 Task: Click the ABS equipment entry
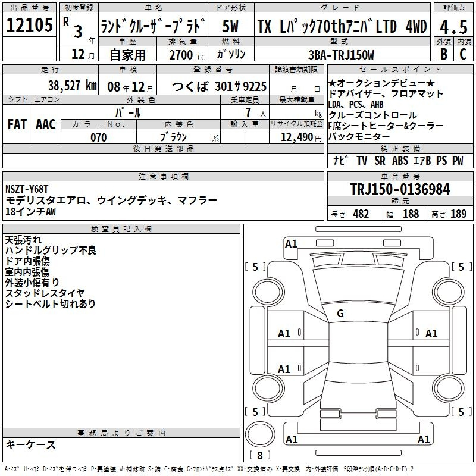point(400,160)
